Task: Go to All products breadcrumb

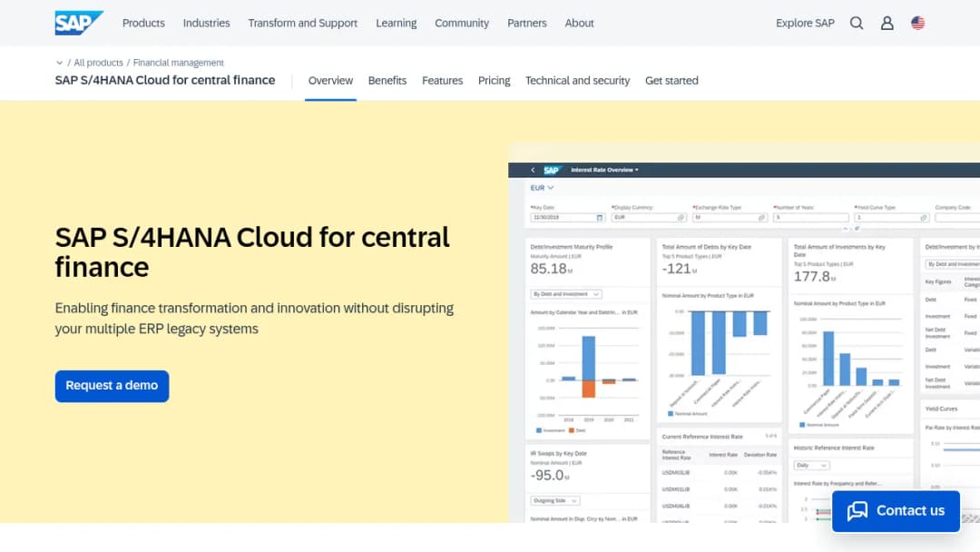Action: click(x=98, y=63)
